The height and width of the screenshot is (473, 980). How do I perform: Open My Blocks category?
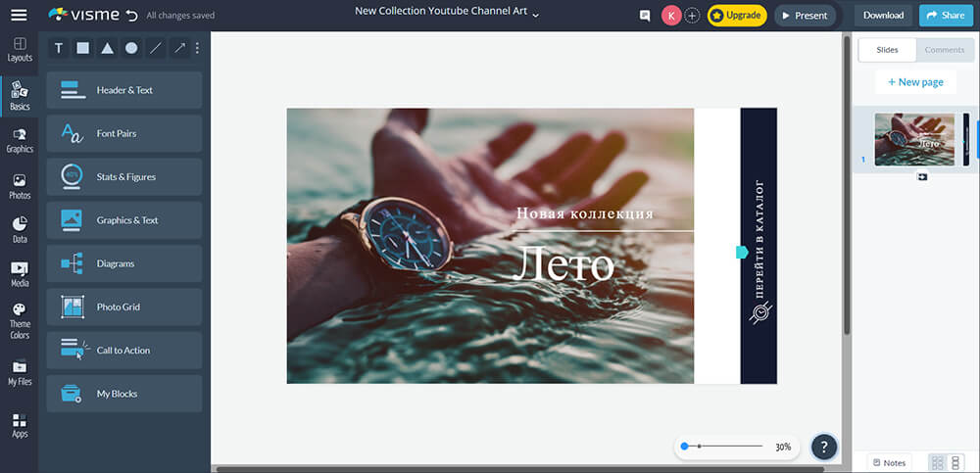click(124, 394)
